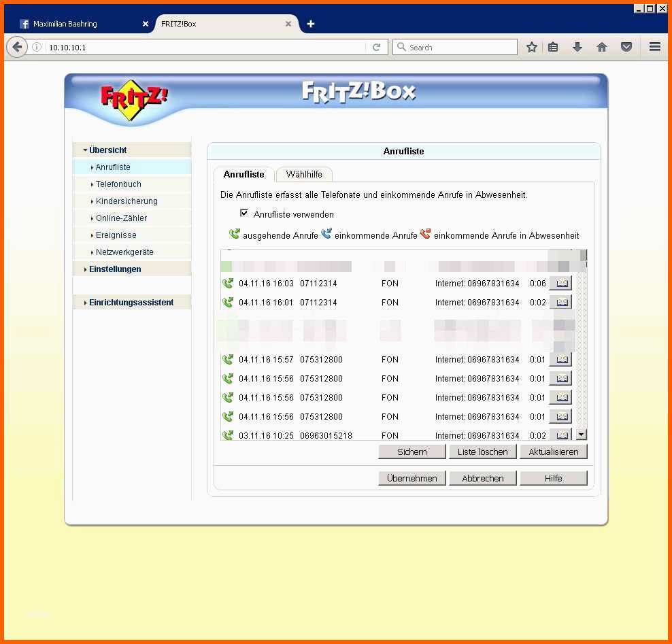Click the Liste löschen button
672x644 pixels.
click(482, 452)
